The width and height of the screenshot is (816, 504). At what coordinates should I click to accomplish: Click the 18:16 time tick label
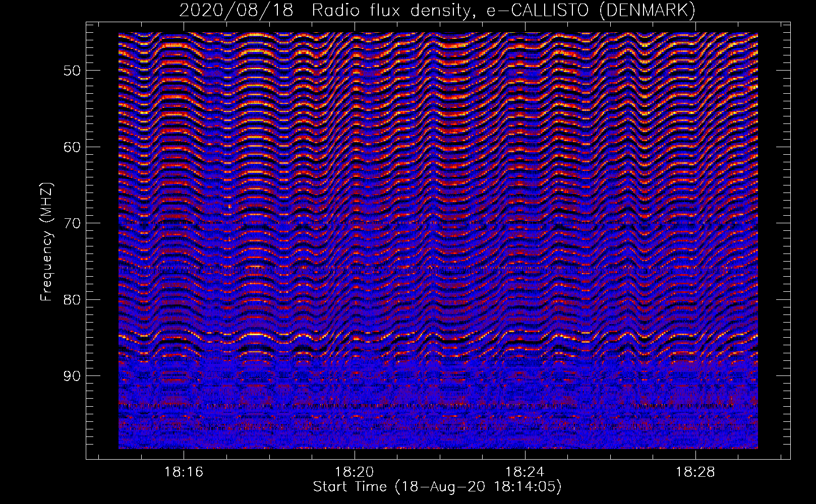click(x=184, y=472)
